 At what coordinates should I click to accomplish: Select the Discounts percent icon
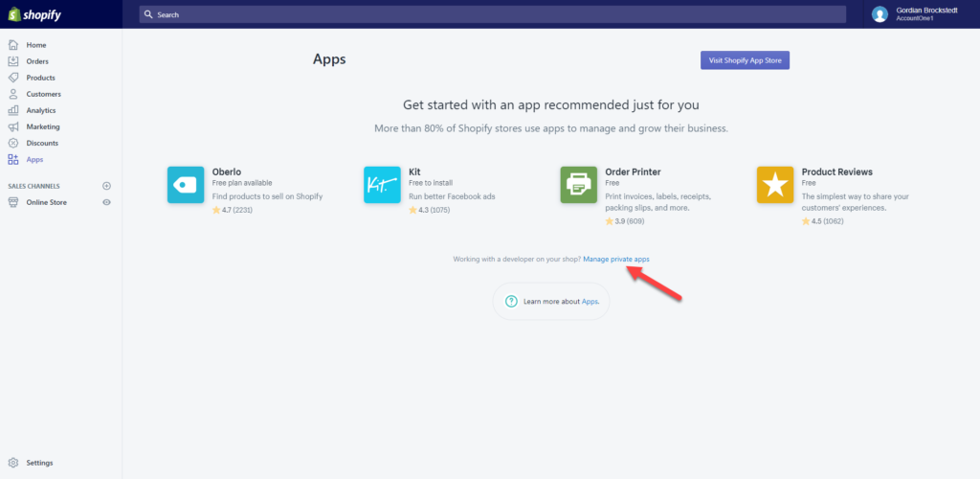tap(13, 143)
